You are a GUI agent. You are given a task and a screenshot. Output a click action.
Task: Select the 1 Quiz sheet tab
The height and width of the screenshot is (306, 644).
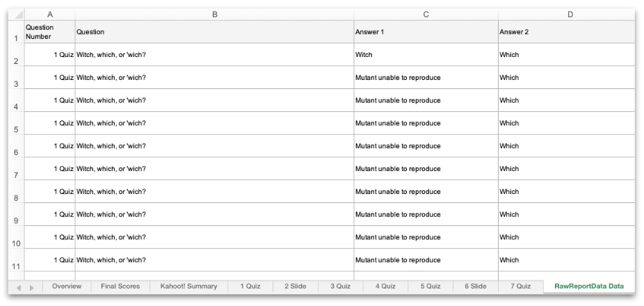coord(250,287)
